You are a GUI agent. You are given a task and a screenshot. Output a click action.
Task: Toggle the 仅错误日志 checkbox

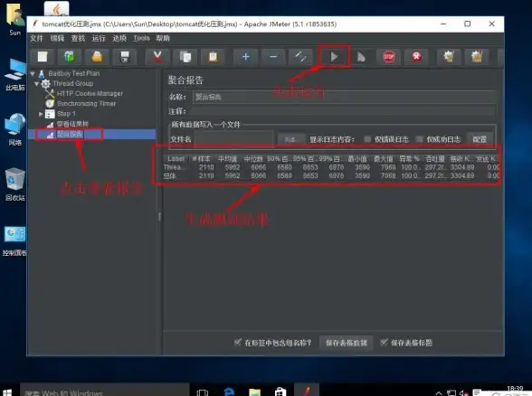pos(367,139)
